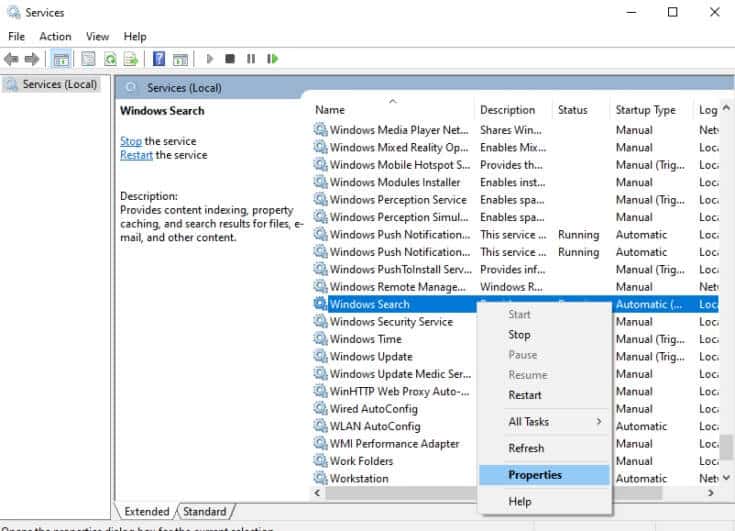This screenshot has width=735, height=531.
Task: Choose Refresh in the context menu
Action: point(526,448)
